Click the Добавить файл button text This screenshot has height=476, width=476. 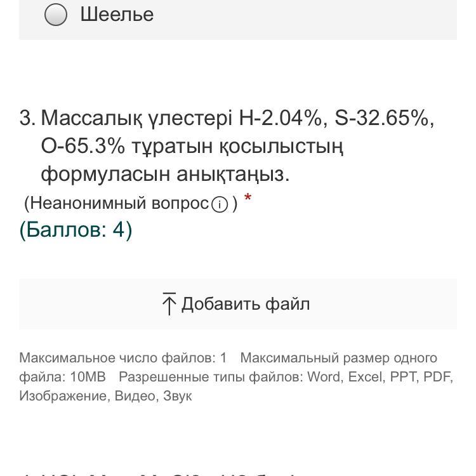pyautogui.click(x=245, y=304)
